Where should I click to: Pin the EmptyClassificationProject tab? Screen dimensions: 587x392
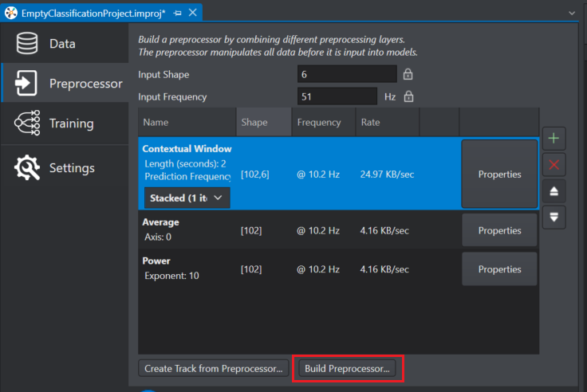click(x=177, y=13)
